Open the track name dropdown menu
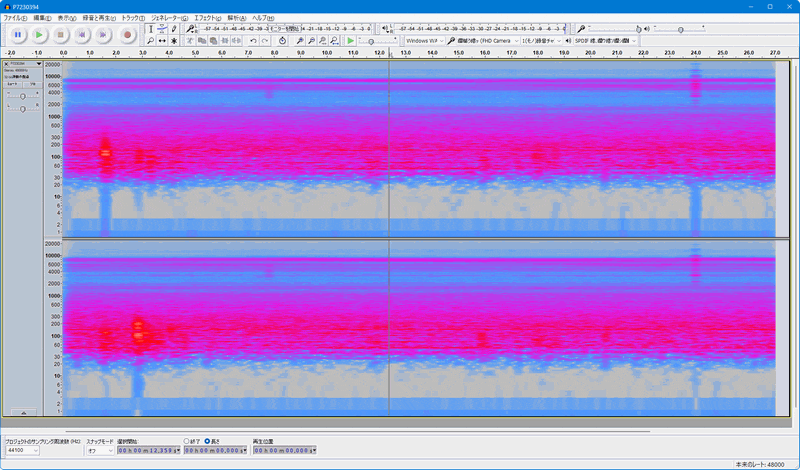The height and width of the screenshot is (470, 800). (x=26, y=64)
